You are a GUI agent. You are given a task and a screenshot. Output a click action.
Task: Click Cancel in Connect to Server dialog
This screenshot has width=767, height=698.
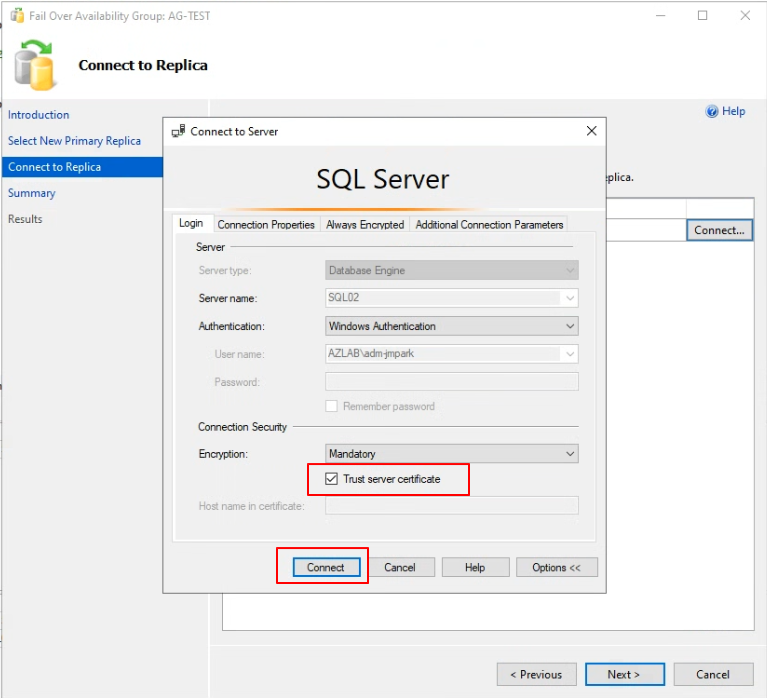(x=400, y=567)
